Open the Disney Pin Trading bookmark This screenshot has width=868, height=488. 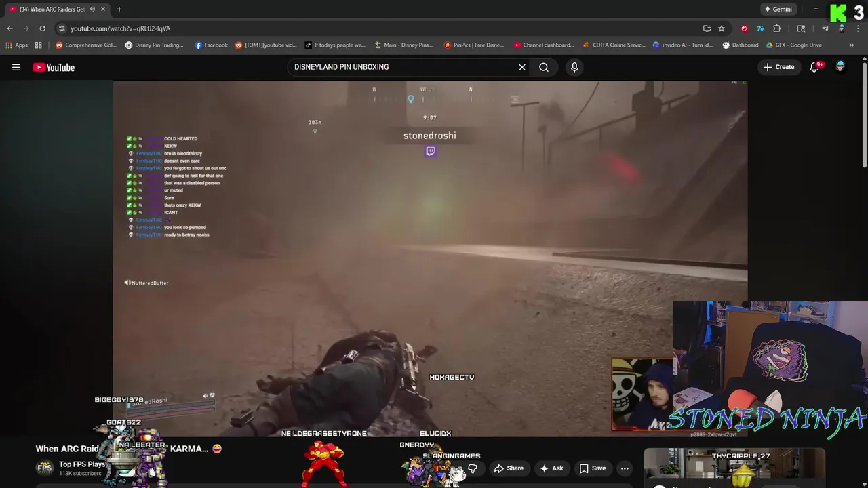point(154,45)
